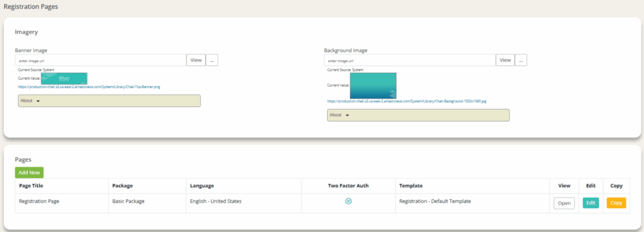Open Banner Image browse ellipsis button
644x232 pixels.
(212, 60)
